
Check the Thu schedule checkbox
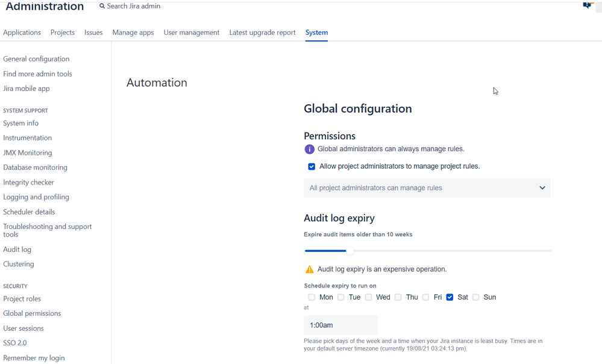[x=398, y=297]
